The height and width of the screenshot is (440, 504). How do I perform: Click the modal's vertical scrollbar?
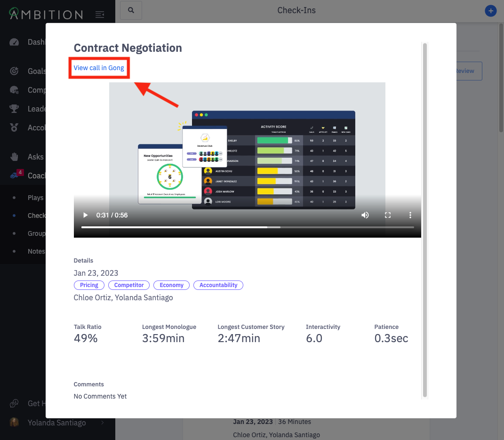pyautogui.click(x=424, y=220)
